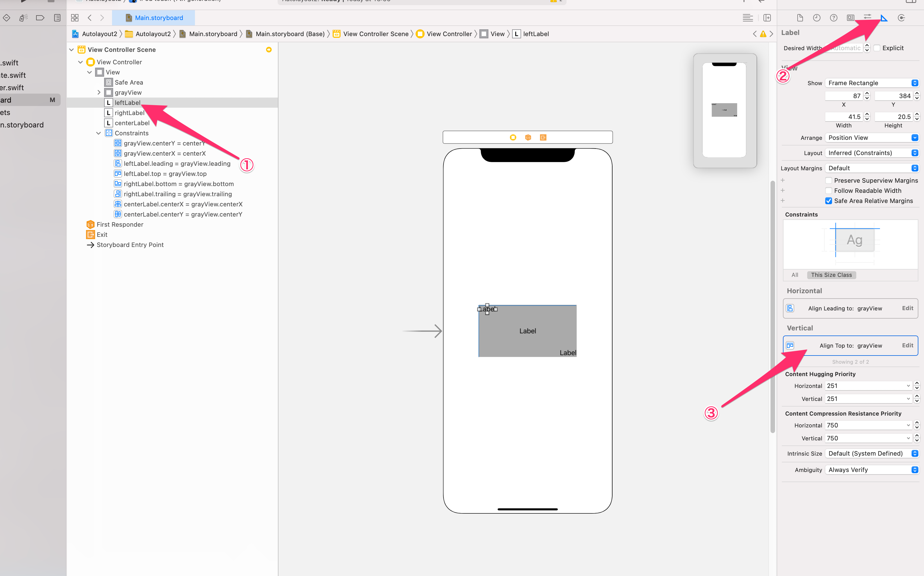Click the Add Editor on Right icon

point(767,18)
